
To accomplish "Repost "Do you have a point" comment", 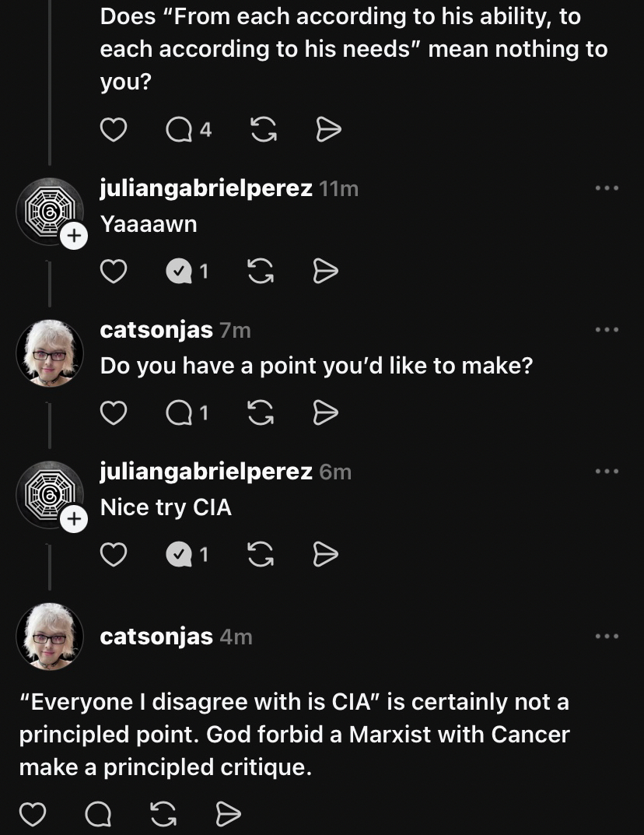I will pyautogui.click(x=260, y=413).
